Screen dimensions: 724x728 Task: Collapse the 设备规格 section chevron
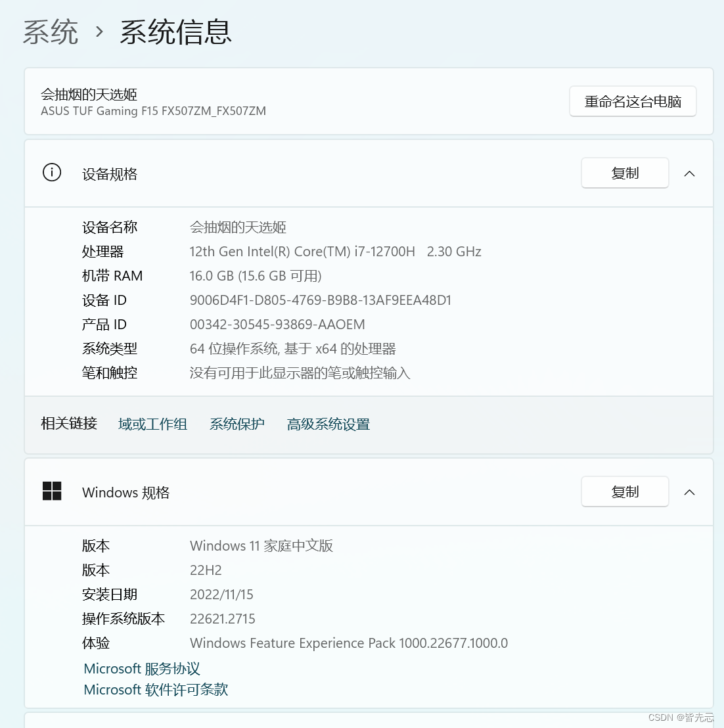[689, 173]
